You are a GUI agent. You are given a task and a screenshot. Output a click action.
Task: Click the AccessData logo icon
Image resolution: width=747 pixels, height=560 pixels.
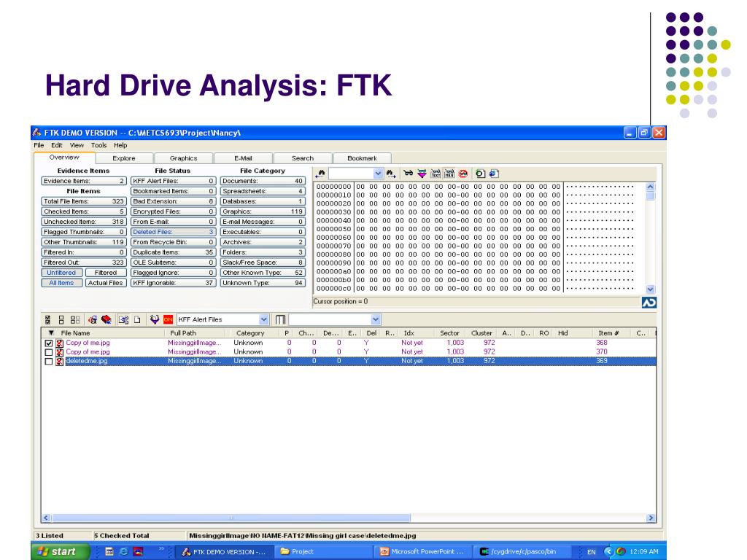[x=649, y=303]
